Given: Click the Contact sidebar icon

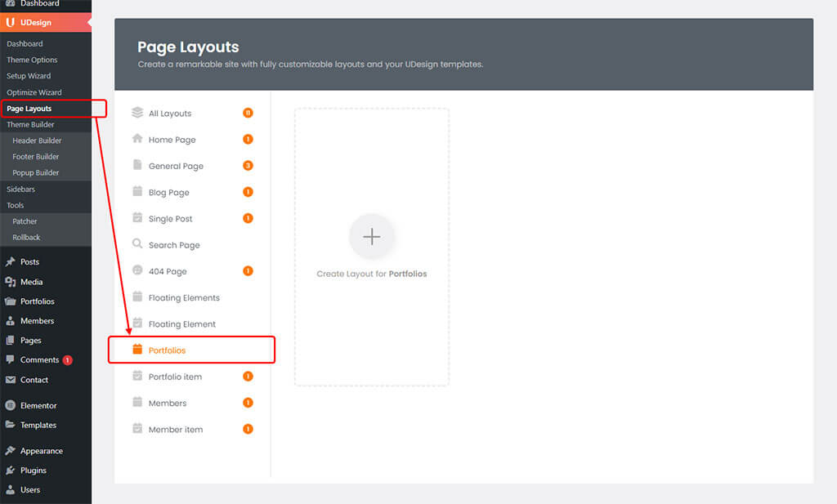Looking at the screenshot, I should click(x=11, y=380).
